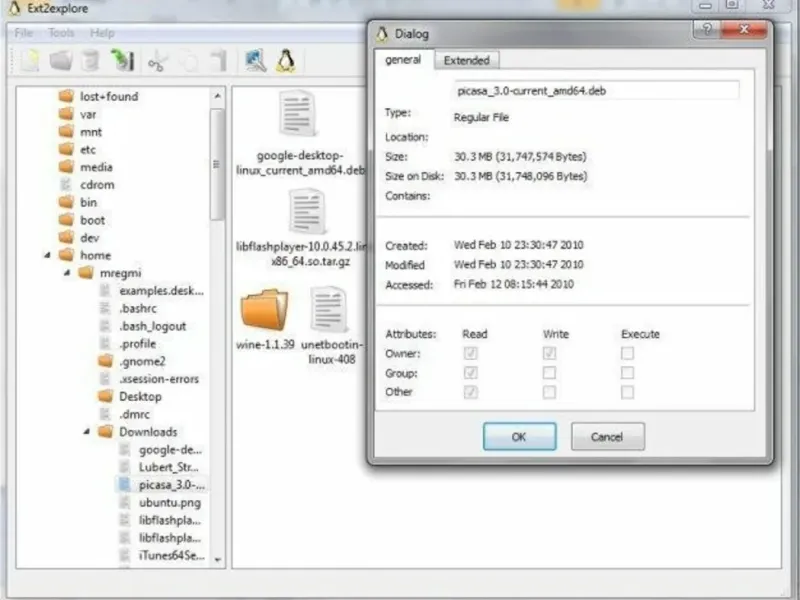The height and width of the screenshot is (600, 800).
Task: Click the cdrom file icon in tree
Action: [66, 185]
